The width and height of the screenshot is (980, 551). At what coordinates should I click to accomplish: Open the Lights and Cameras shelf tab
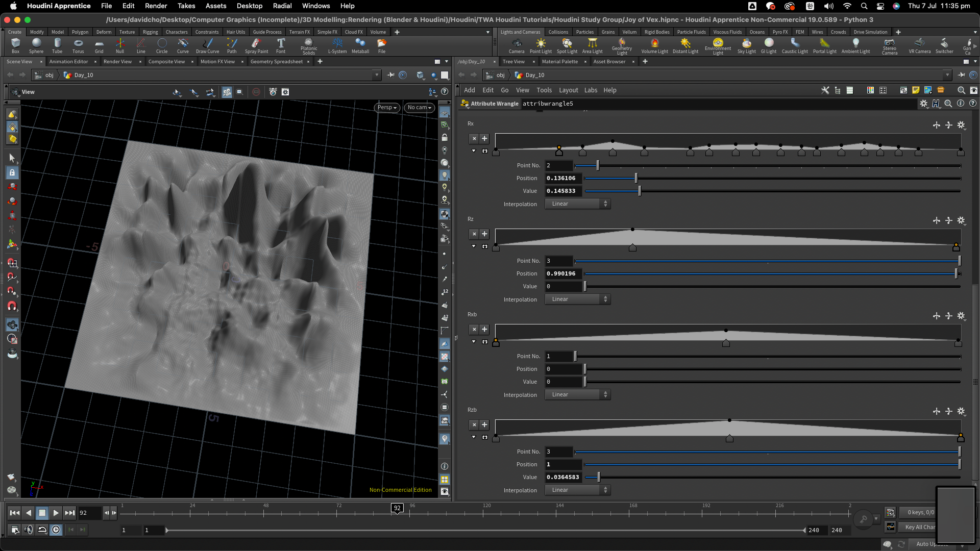pos(520,32)
